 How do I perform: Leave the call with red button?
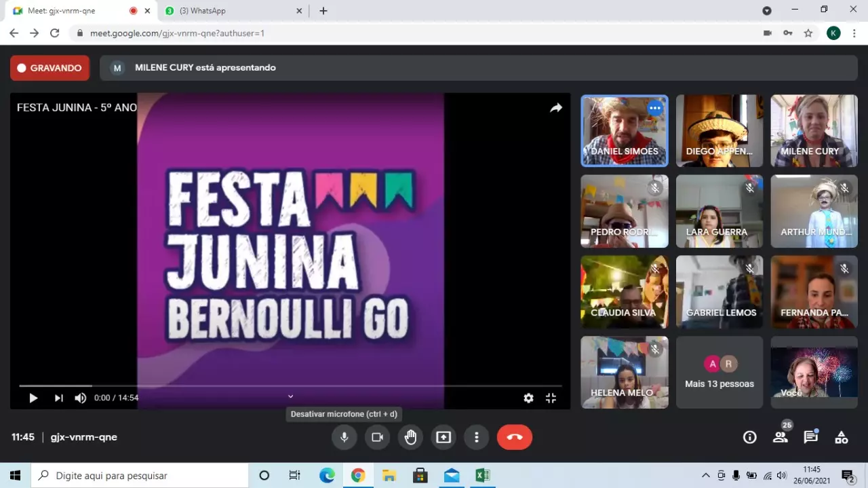[x=514, y=437]
